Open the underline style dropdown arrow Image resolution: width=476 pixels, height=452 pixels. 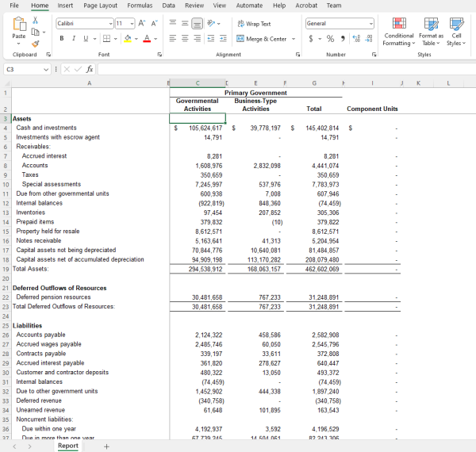[94, 39]
